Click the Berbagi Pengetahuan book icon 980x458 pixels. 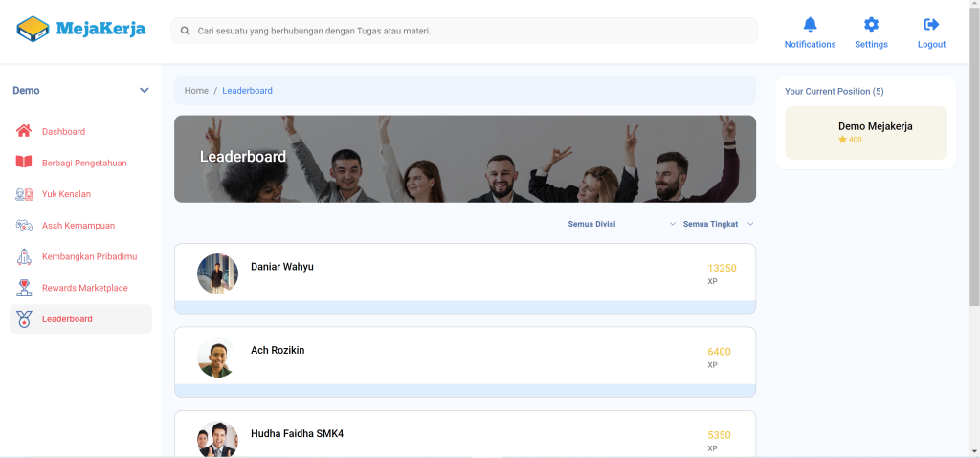click(24, 163)
